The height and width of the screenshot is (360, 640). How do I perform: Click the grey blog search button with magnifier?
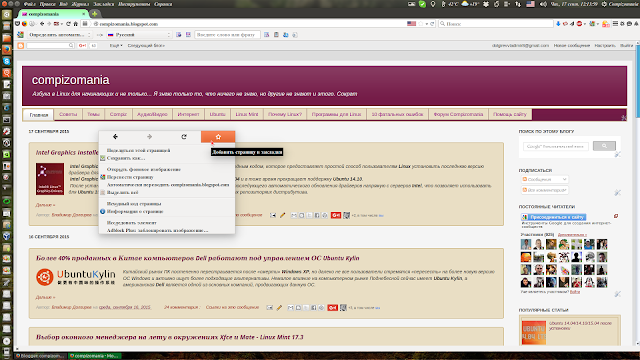[604, 146]
